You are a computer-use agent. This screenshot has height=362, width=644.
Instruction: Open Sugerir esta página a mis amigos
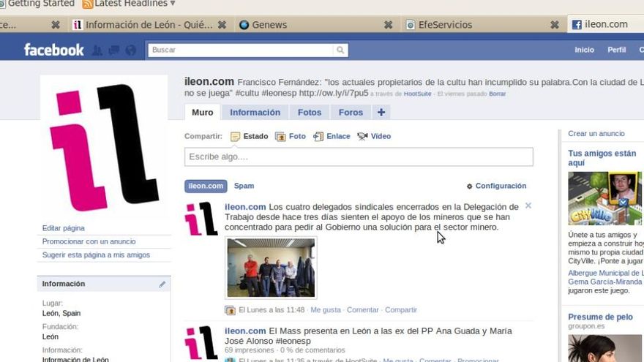(96, 255)
